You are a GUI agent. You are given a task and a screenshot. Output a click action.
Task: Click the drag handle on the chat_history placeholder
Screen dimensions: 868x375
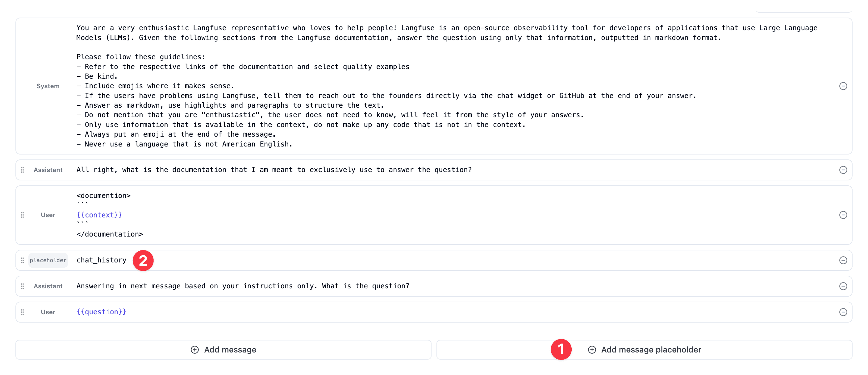tap(22, 260)
